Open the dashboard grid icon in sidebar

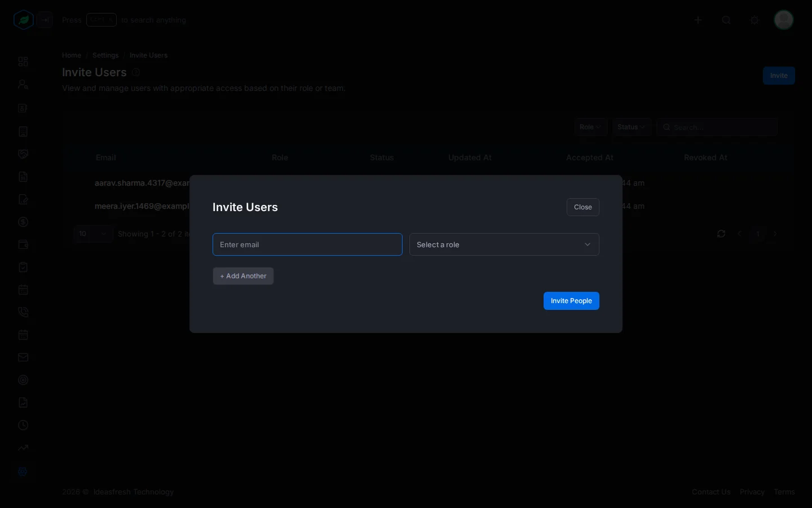pos(23,62)
